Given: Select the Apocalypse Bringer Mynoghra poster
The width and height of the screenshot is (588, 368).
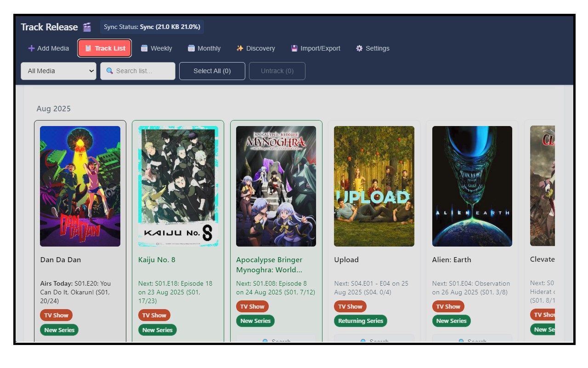Looking at the screenshot, I should (276, 186).
